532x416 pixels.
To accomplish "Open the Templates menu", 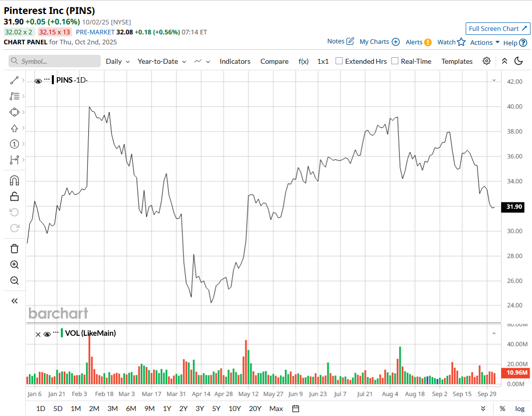I will (x=457, y=61).
